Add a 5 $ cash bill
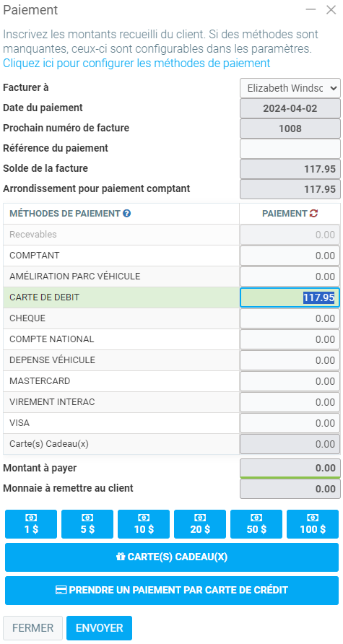Viewport: 343px width, 644px height. click(87, 524)
